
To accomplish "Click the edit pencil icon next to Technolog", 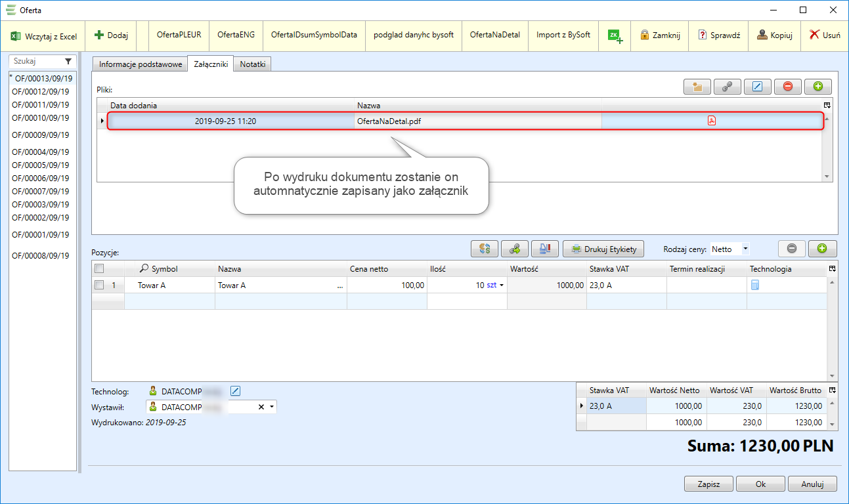I will pyautogui.click(x=236, y=391).
